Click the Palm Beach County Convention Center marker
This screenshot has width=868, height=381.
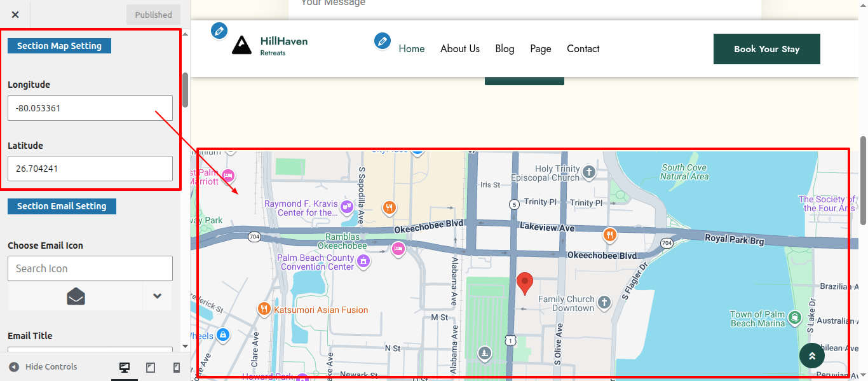(363, 261)
